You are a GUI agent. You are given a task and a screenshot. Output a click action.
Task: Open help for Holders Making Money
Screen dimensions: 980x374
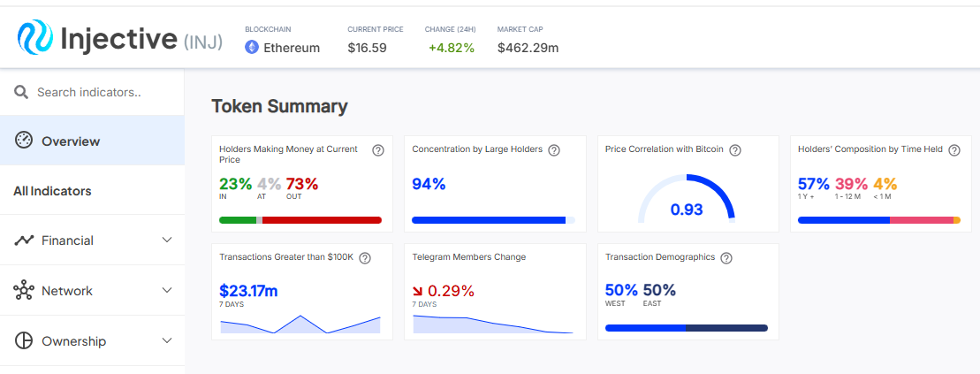(378, 150)
